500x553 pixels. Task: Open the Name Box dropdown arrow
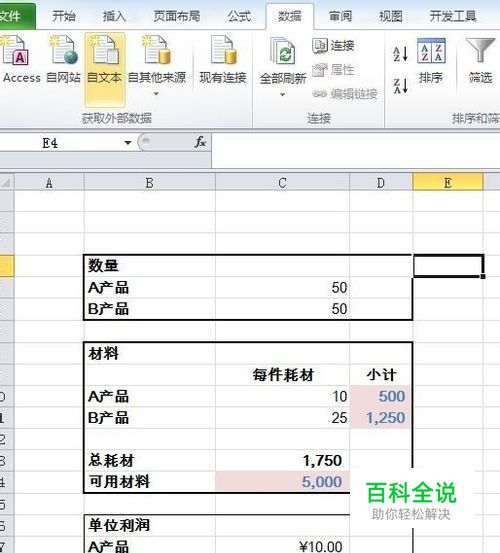(128, 143)
